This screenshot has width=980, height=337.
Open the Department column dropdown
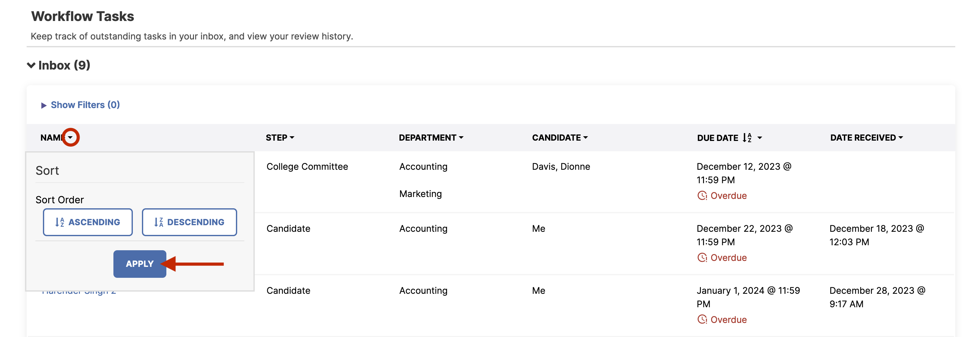click(431, 138)
